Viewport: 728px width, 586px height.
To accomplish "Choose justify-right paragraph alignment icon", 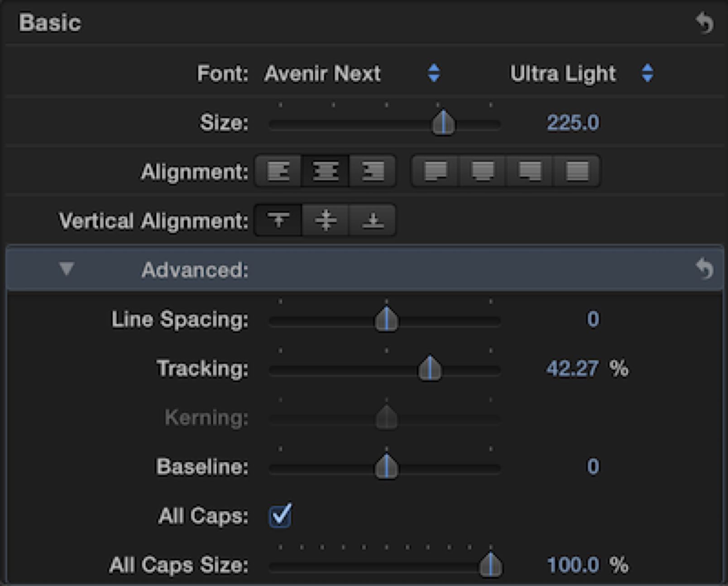I will [530, 171].
